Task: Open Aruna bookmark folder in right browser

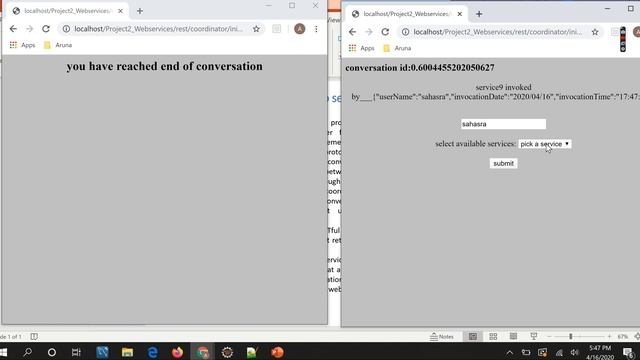Action: click(x=398, y=48)
